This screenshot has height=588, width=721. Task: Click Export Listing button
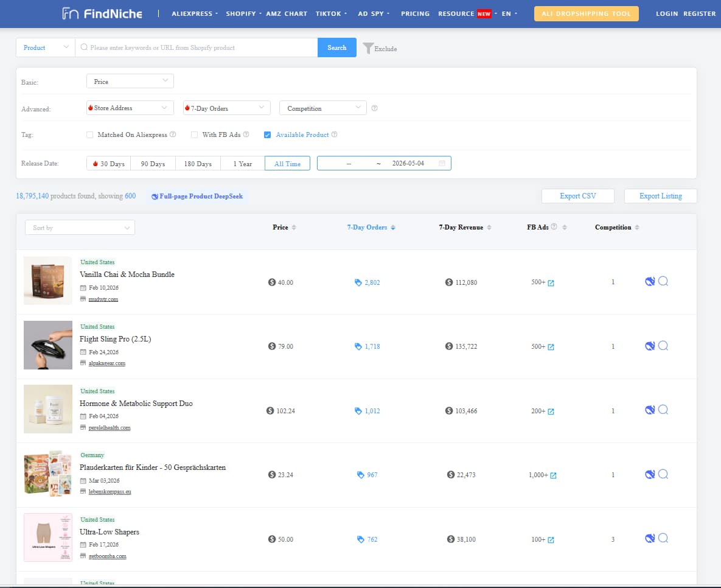[660, 196]
